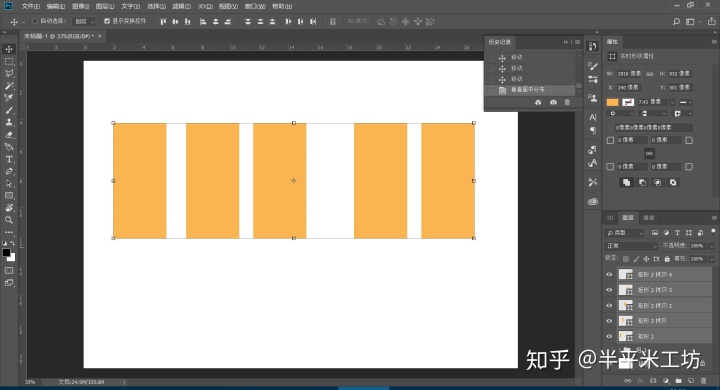This screenshot has height=390, width=720.
Task: Open the Paragraph panel icon
Action: [x=593, y=131]
